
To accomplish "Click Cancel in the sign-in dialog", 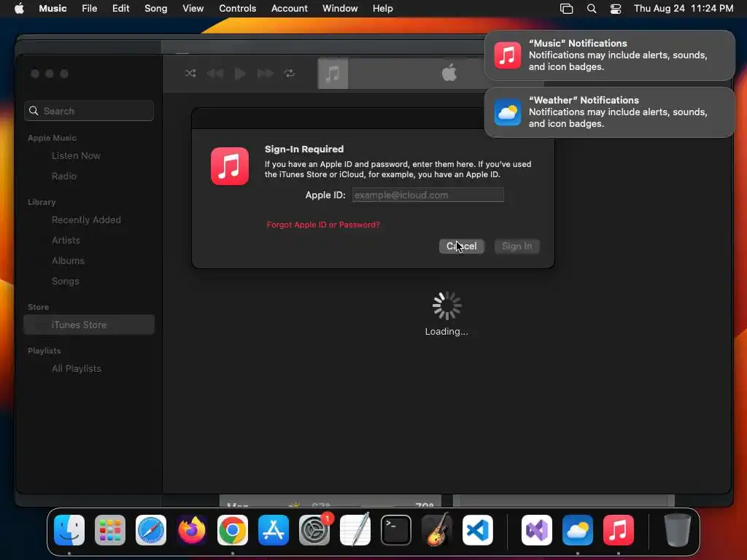I will pyautogui.click(x=462, y=246).
